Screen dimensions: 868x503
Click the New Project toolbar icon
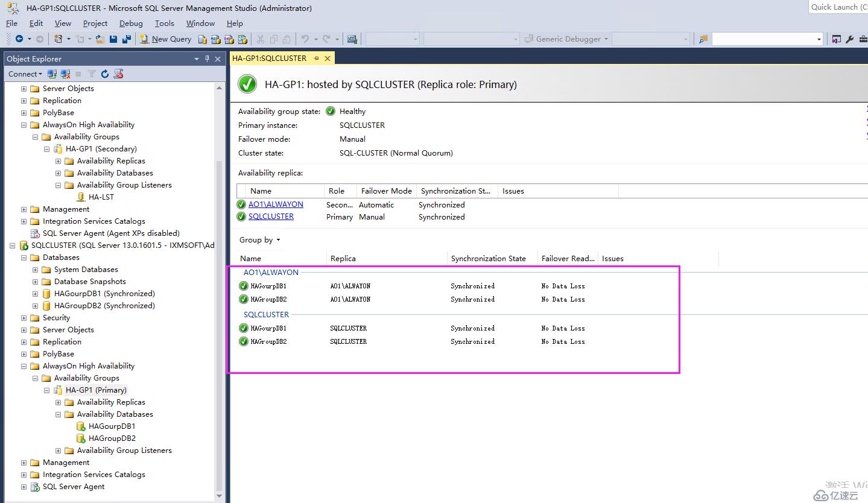(x=58, y=39)
